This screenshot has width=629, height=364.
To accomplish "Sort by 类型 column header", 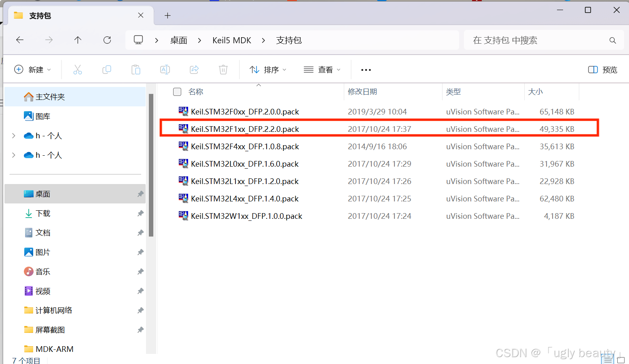I will pos(453,92).
